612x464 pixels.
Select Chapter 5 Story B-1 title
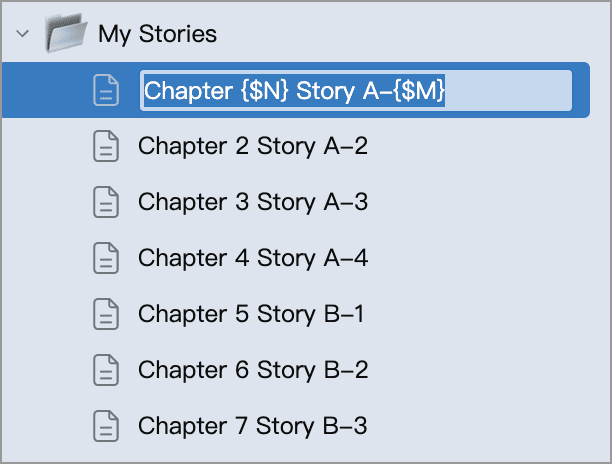click(x=251, y=315)
